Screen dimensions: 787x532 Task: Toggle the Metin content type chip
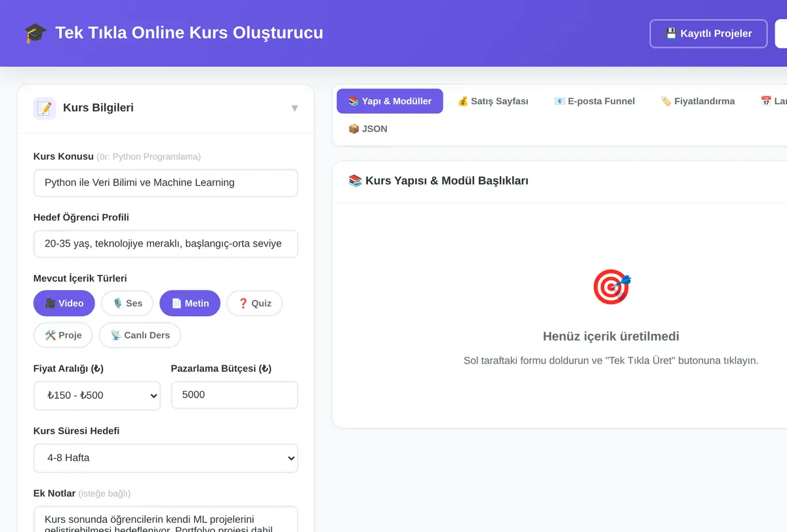pos(190,303)
